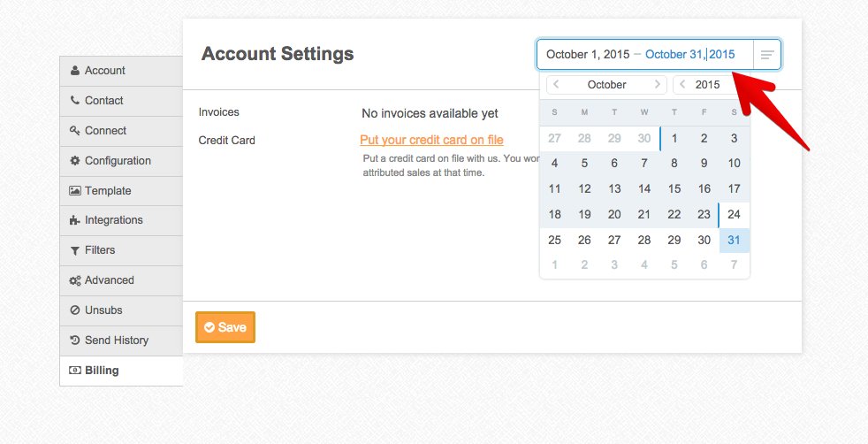Select October 15 in the calendar
868x444 pixels.
[x=674, y=188]
